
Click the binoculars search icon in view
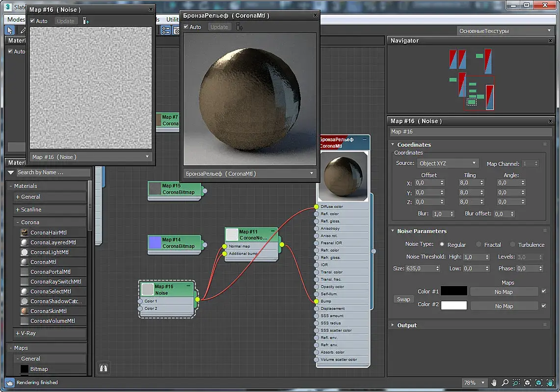click(x=104, y=368)
